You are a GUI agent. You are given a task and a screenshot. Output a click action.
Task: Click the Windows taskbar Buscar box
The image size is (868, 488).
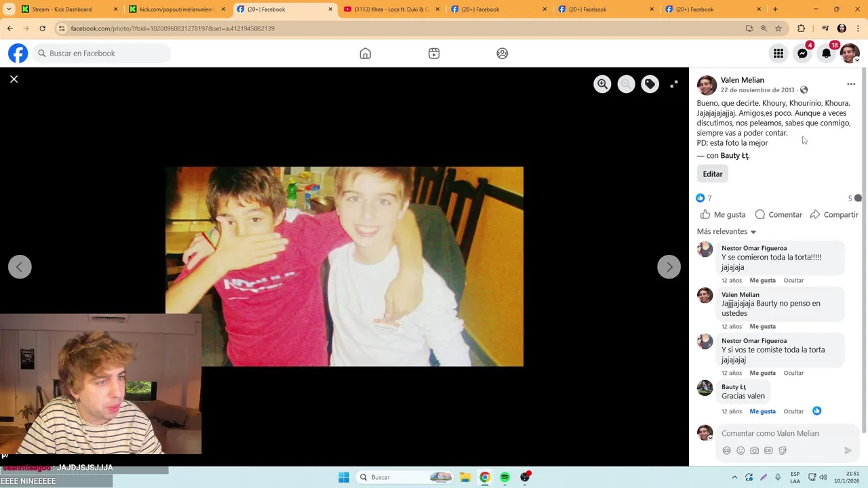tap(405, 477)
